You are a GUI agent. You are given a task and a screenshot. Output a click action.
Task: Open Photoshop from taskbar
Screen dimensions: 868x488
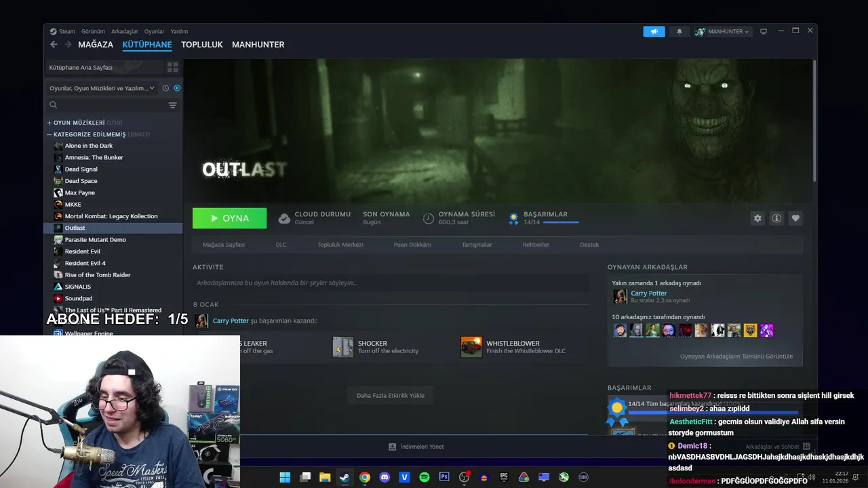tap(444, 477)
